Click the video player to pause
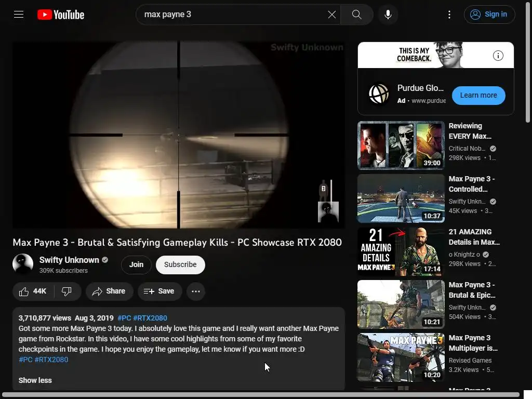The height and width of the screenshot is (399, 532). (x=179, y=135)
